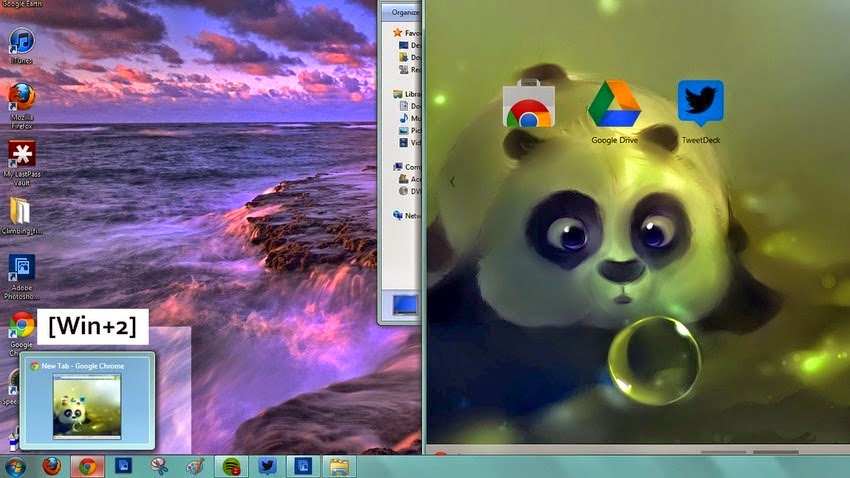Select the Acer drive under Computer

point(410,179)
